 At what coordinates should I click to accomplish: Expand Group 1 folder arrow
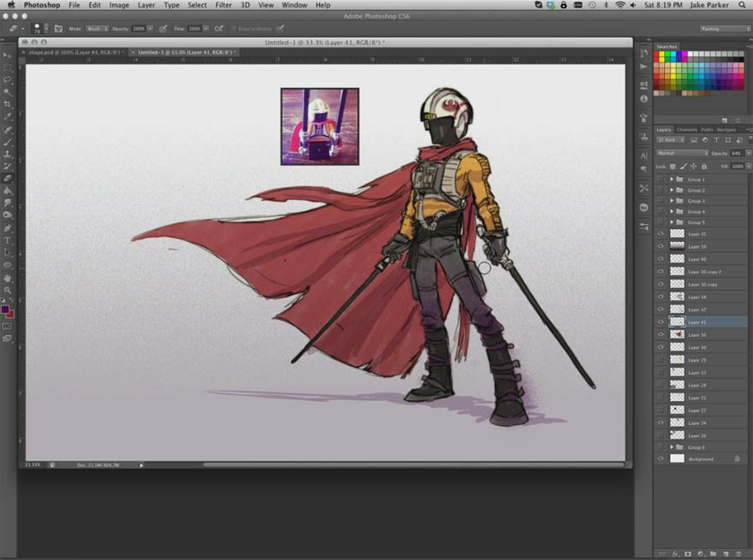click(x=672, y=179)
